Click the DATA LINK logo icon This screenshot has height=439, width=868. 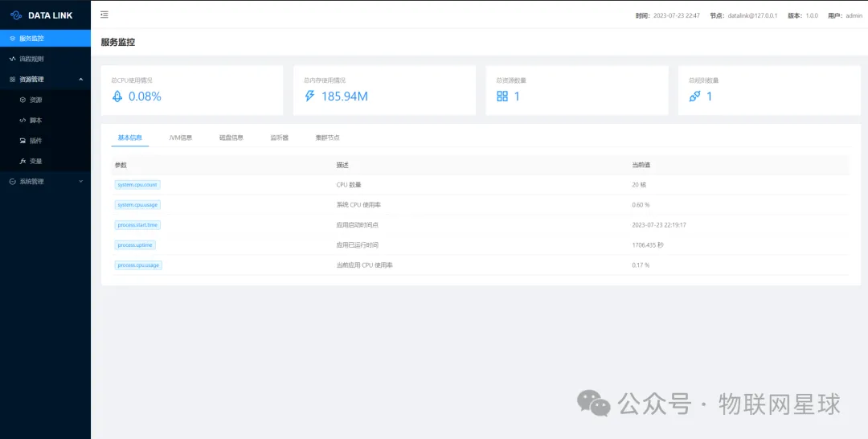click(x=15, y=15)
